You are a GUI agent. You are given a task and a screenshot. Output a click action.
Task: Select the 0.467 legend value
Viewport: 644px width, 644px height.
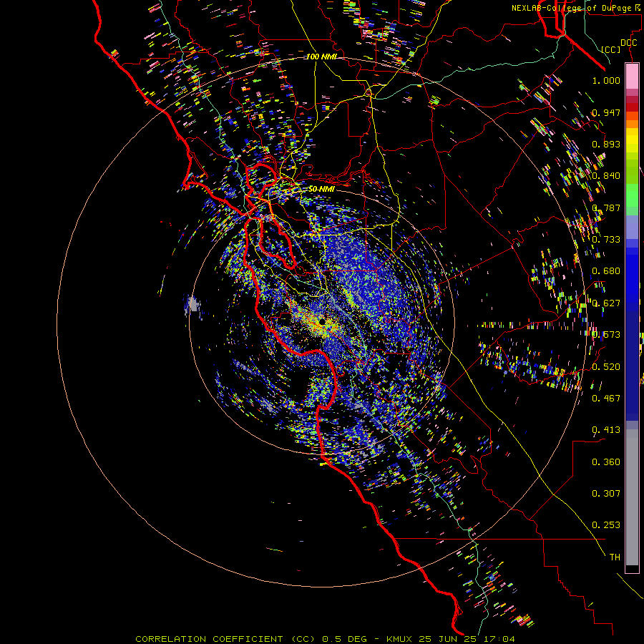tap(606, 399)
